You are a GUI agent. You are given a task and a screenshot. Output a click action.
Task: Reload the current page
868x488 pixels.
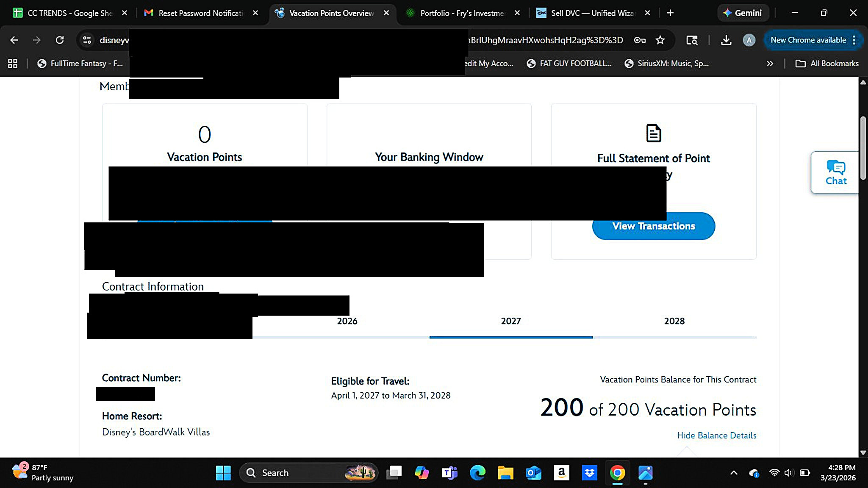click(60, 40)
